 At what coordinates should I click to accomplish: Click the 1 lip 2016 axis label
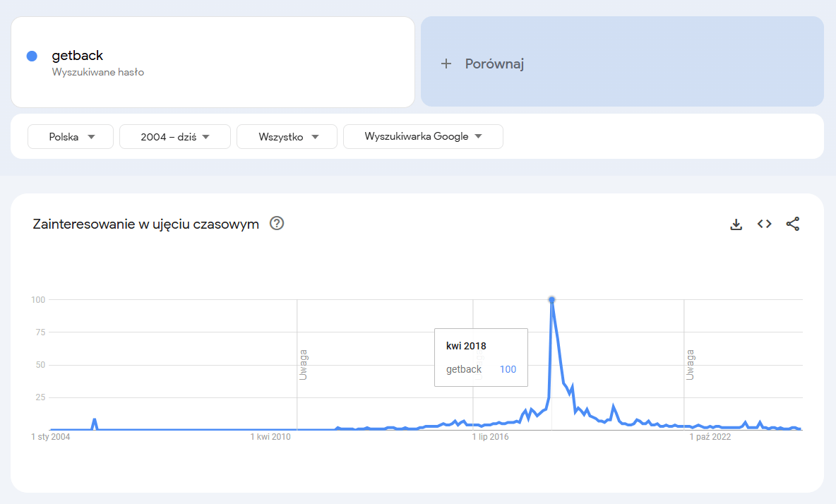490,437
